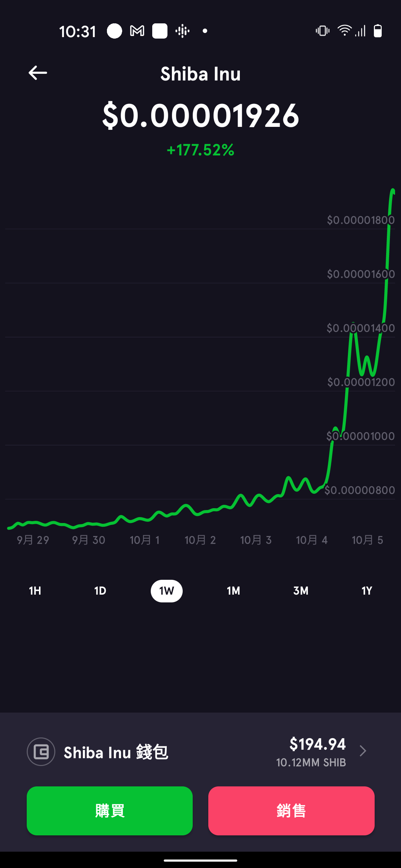Tap the red 銷售 sell button
The image size is (401, 868).
pyautogui.click(x=291, y=811)
